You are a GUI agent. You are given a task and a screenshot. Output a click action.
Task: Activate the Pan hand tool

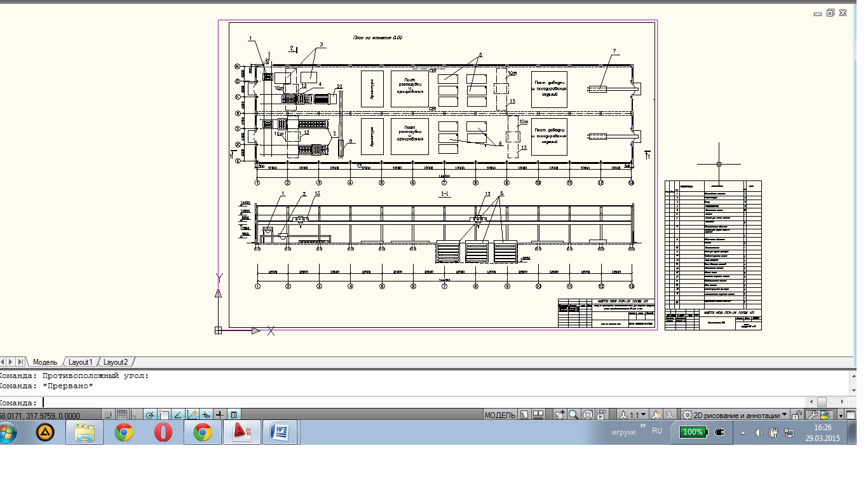pyautogui.click(x=559, y=415)
